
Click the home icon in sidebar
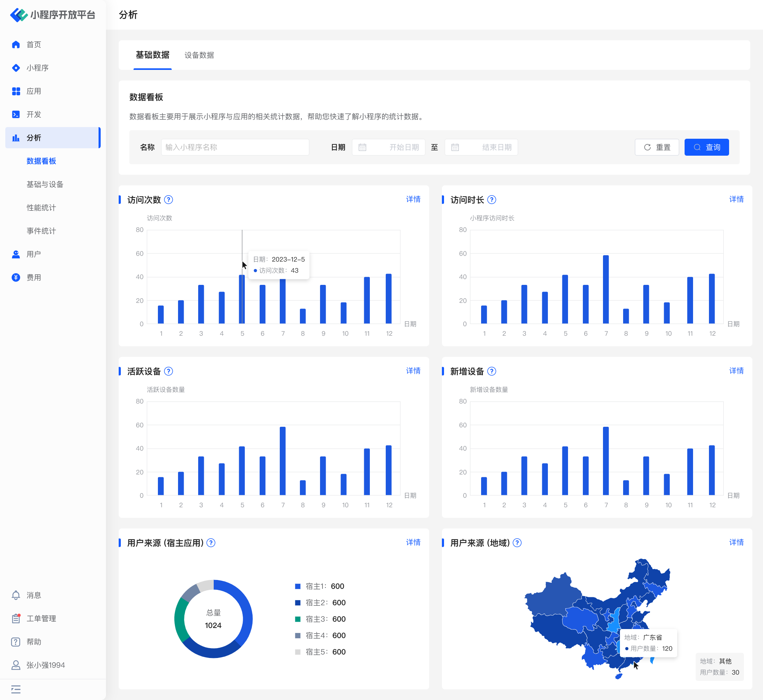pyautogui.click(x=16, y=45)
